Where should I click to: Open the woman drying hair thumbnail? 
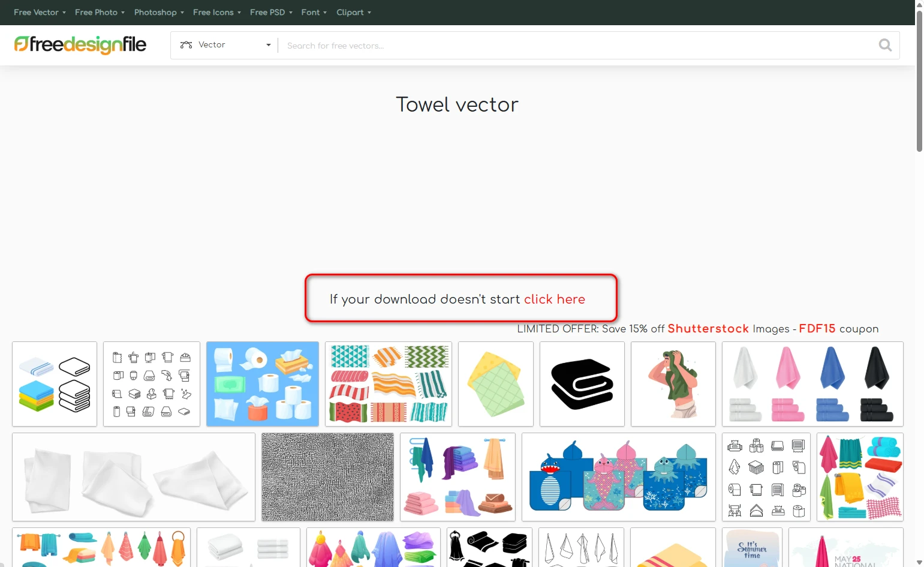click(x=673, y=384)
